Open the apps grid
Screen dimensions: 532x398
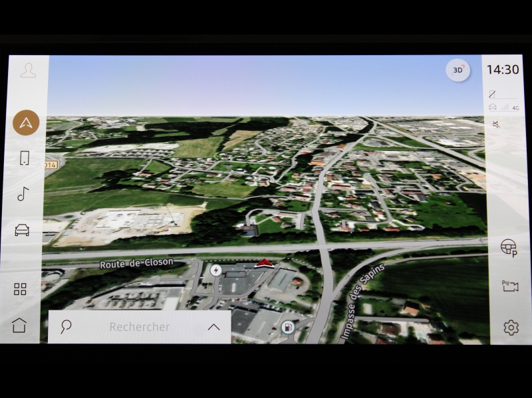(x=21, y=289)
